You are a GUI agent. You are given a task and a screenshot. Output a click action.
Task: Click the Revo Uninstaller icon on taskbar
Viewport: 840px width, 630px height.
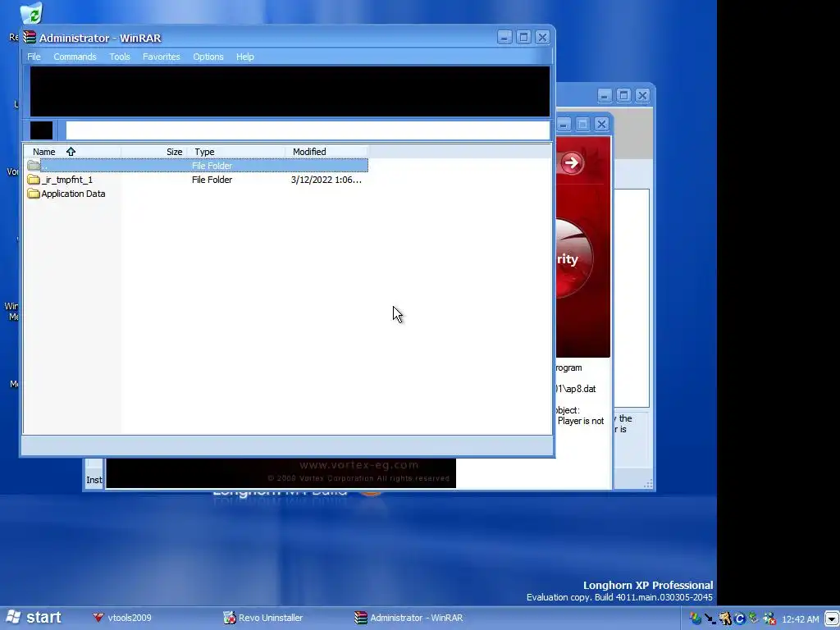230,618
